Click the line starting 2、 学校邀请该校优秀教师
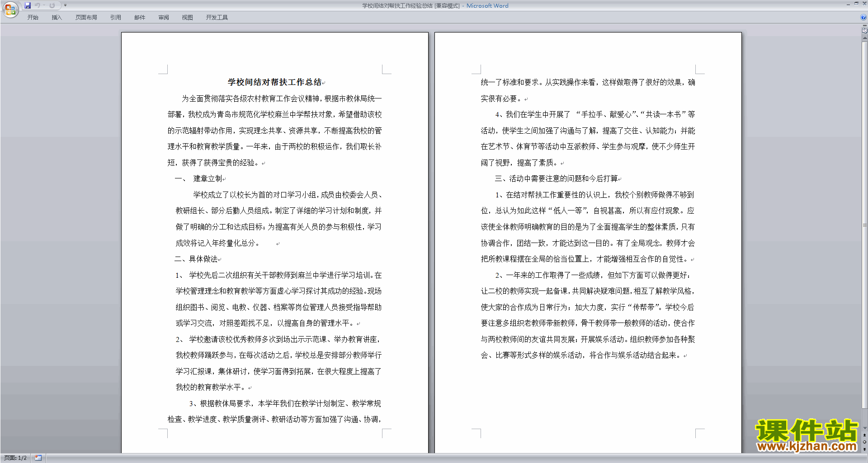 278,339
